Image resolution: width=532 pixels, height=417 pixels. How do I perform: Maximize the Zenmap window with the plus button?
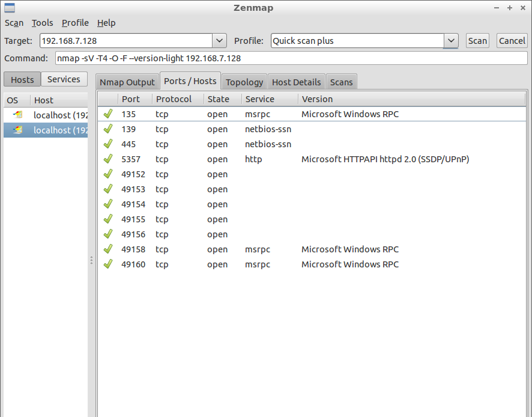pyautogui.click(x=510, y=7)
